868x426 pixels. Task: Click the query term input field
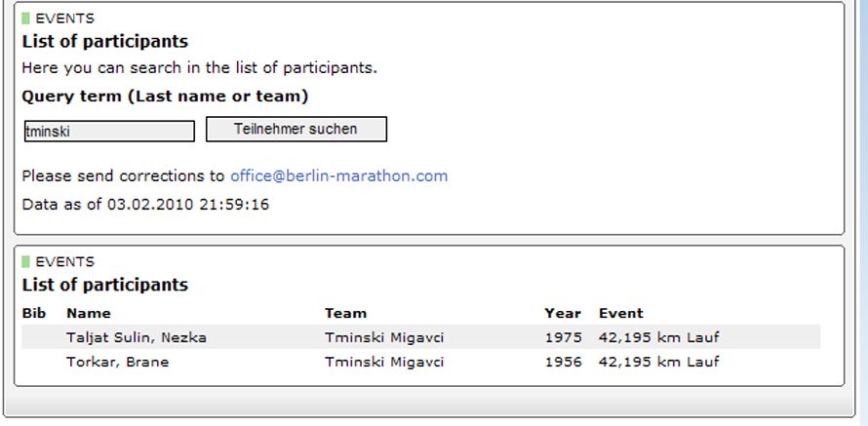(x=109, y=131)
